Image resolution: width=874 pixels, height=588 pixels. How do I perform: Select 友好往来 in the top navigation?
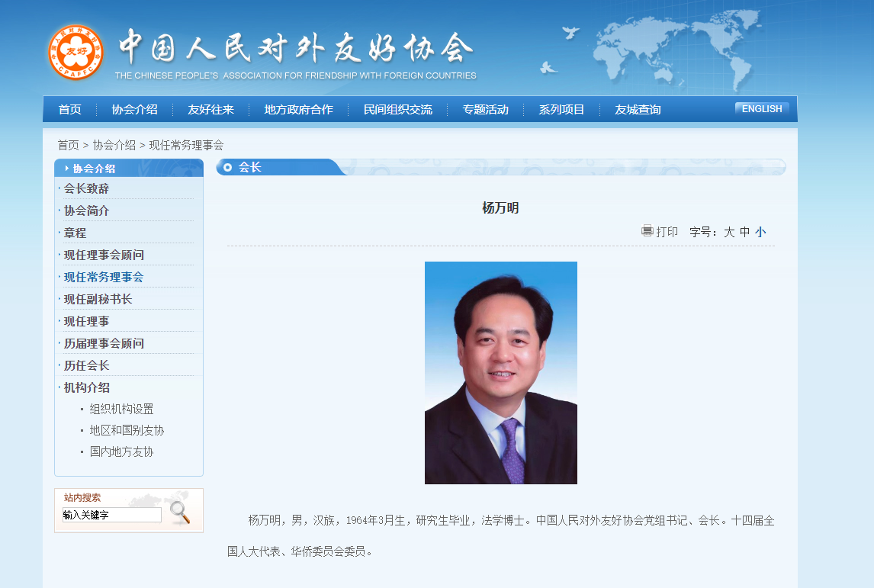click(x=210, y=110)
